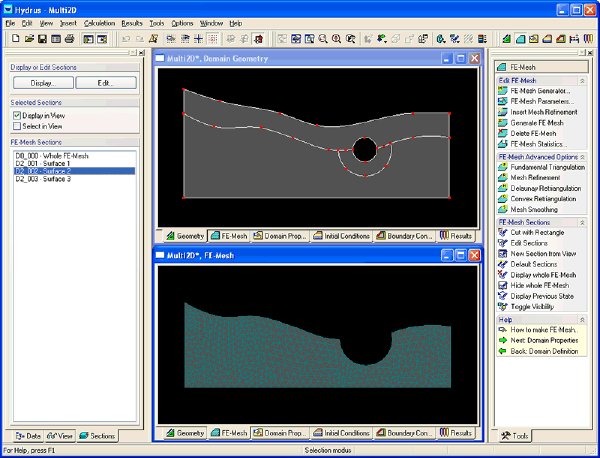Screen dimensions: 600x458
Task: Switch to FE-Mesh tab in Domain Geometry window
Action: tap(229, 236)
